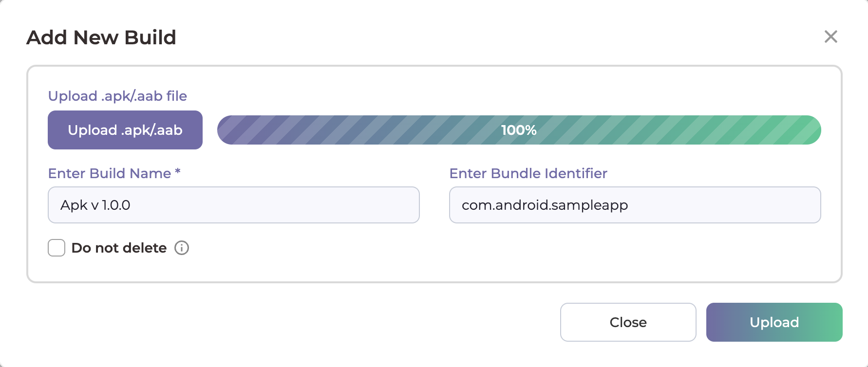Click the Upload .apk/.aab file label
The width and height of the screenshot is (868, 367).
pyautogui.click(x=117, y=96)
